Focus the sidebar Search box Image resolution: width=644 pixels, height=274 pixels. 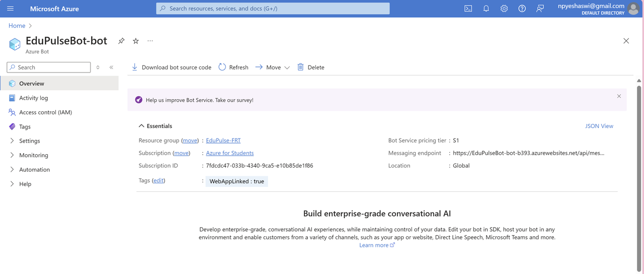coord(49,67)
